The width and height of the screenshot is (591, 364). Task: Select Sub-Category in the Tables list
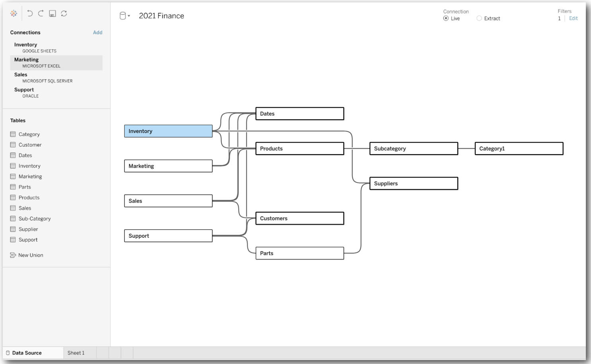[x=35, y=219]
